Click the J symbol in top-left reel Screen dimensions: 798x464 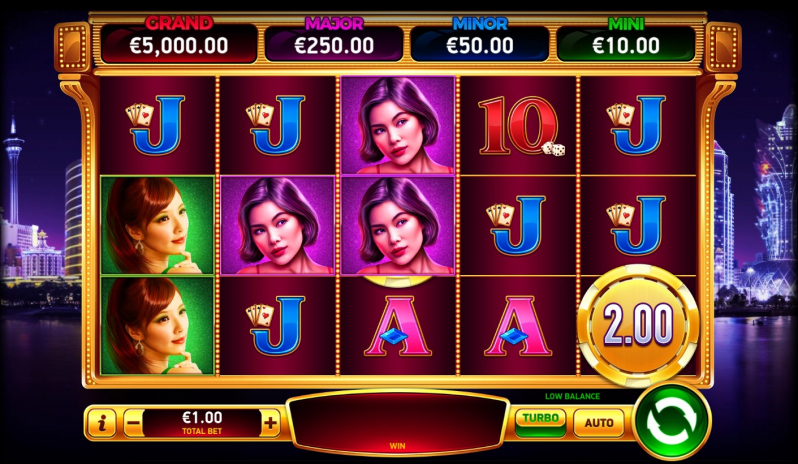click(x=157, y=125)
